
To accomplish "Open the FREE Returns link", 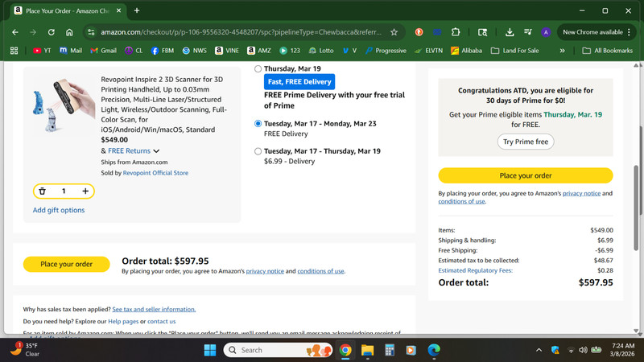I will [x=129, y=151].
